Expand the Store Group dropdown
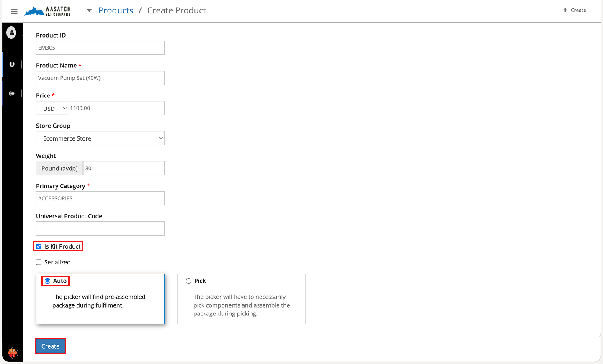This screenshot has height=364, width=603. click(x=100, y=138)
